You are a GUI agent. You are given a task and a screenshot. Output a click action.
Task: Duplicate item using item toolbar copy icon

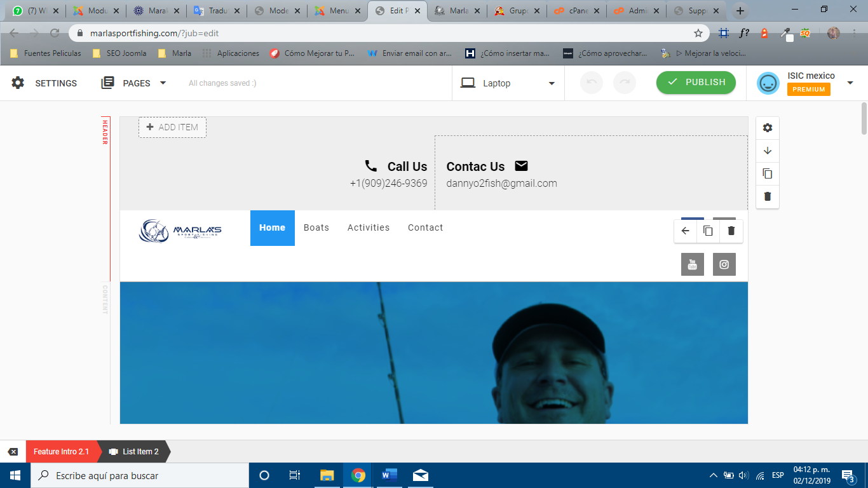[708, 231]
